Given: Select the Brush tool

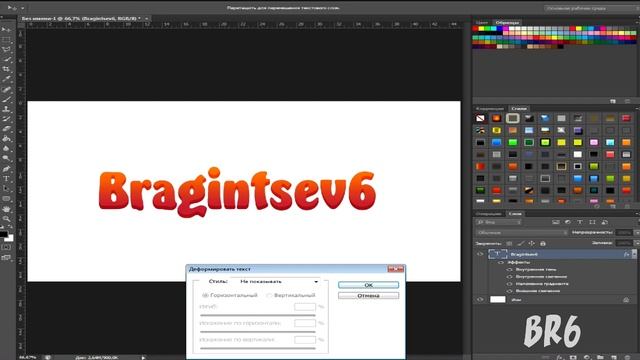Looking at the screenshot, I should click(x=6, y=99).
